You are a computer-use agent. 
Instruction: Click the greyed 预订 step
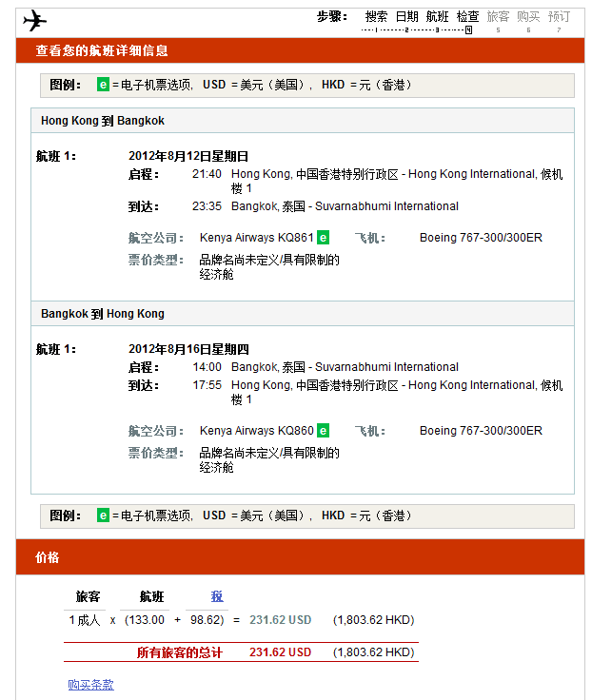coord(559,16)
